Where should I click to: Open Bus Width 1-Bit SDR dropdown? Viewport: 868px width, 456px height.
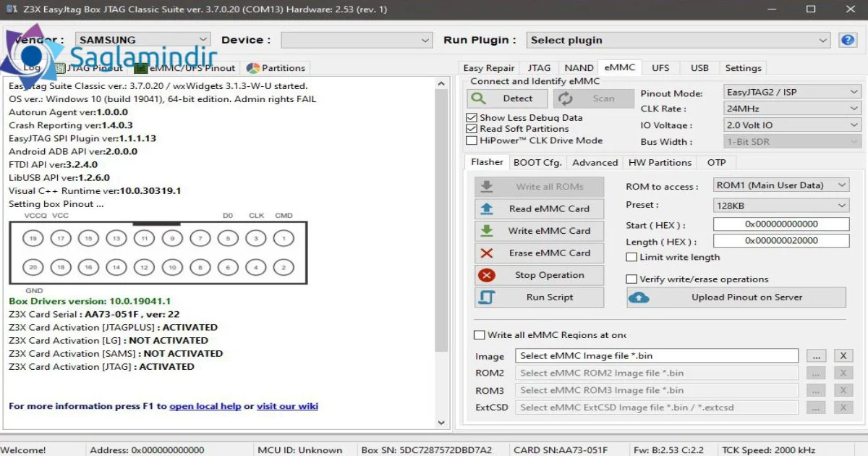[791, 142]
